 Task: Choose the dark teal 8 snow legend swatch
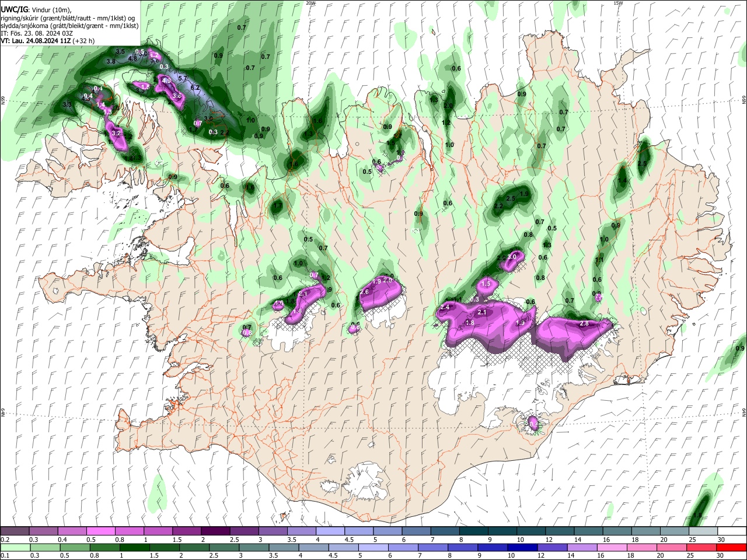click(474, 531)
